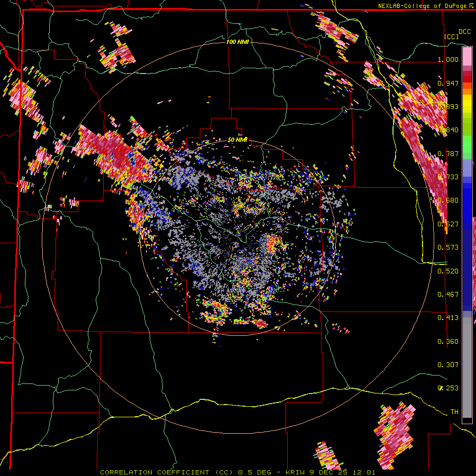476x476 pixels.
Task: Click the 50 NMI range ring label
Action: pos(237,140)
